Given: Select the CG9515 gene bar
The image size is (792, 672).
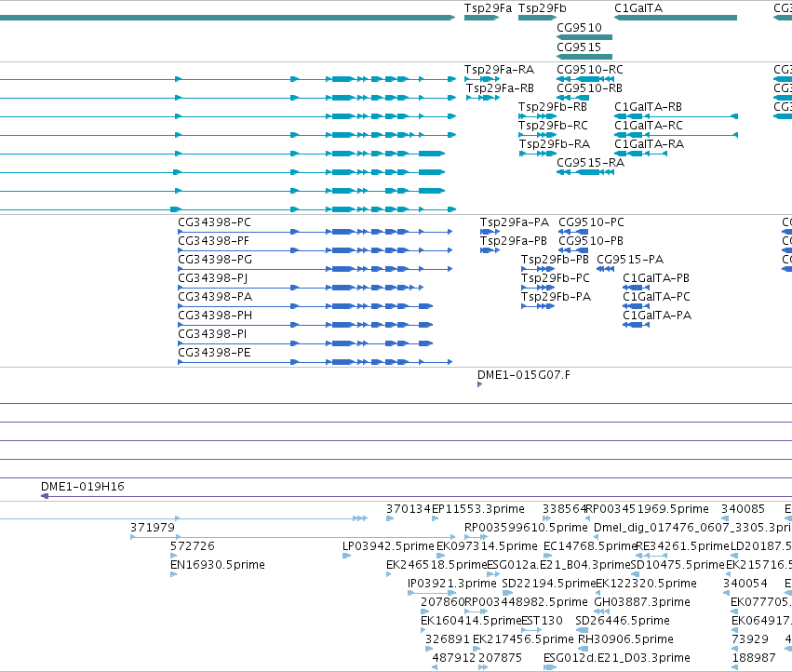Looking at the screenshot, I should (584, 57).
